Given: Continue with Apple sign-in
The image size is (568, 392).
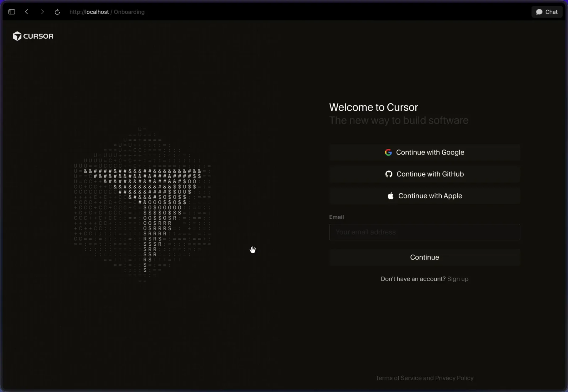Looking at the screenshot, I should tap(425, 196).
